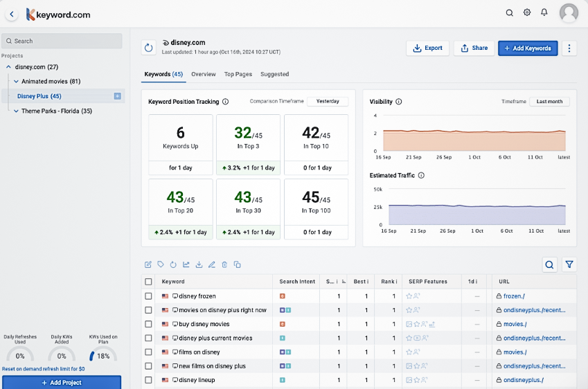
Task: Check the disney frozen row checkbox
Action: (x=148, y=296)
